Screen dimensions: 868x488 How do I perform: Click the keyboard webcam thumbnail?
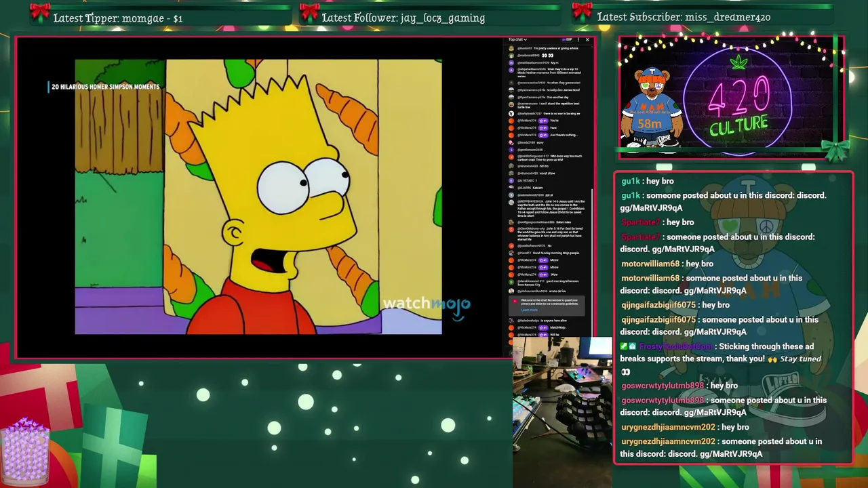click(x=562, y=411)
